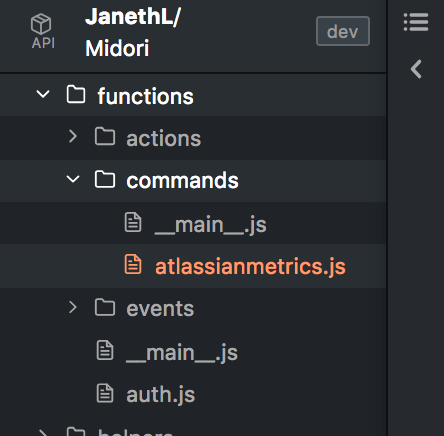444x436 pixels.
Task: Click the atlassianmetrics.js file icon
Action: 133,264
